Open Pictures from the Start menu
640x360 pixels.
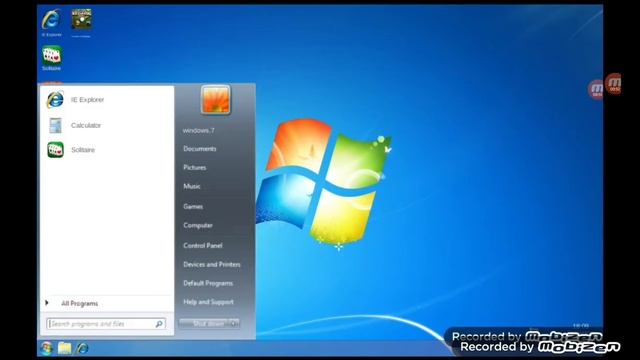click(x=195, y=168)
